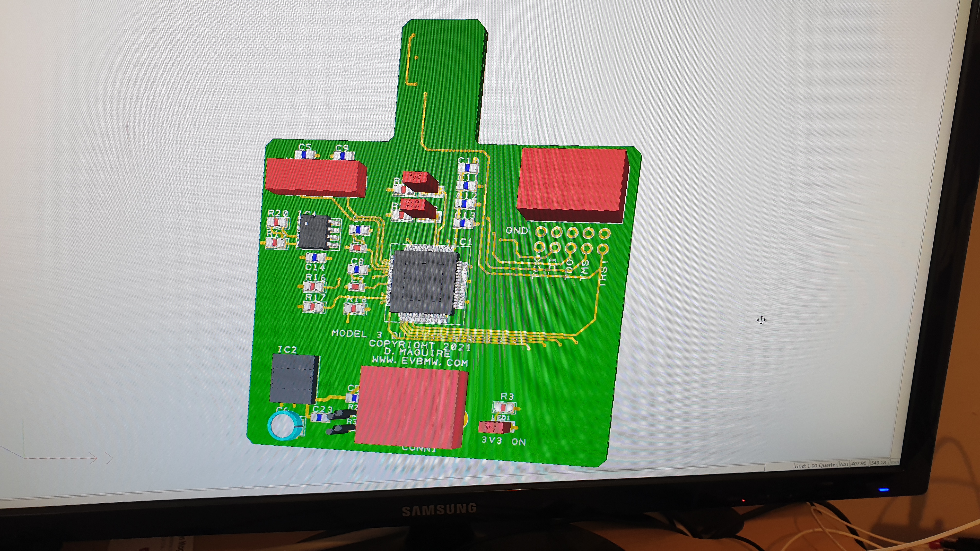Click the R3 resistor above LED1

coord(503,407)
